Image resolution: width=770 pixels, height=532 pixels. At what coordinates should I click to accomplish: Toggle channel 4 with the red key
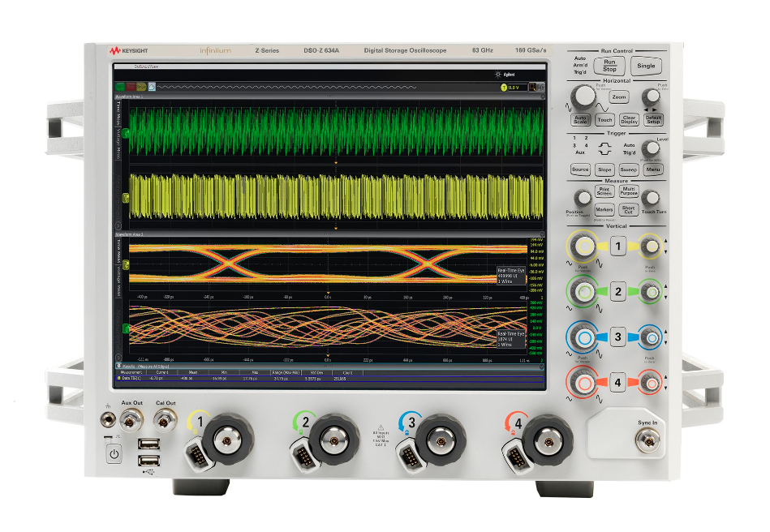(x=617, y=382)
